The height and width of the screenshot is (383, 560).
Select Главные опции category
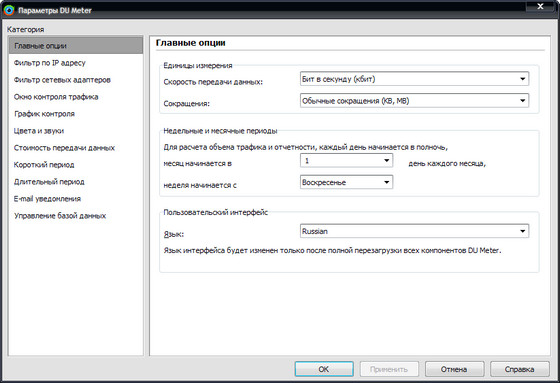tap(76, 46)
